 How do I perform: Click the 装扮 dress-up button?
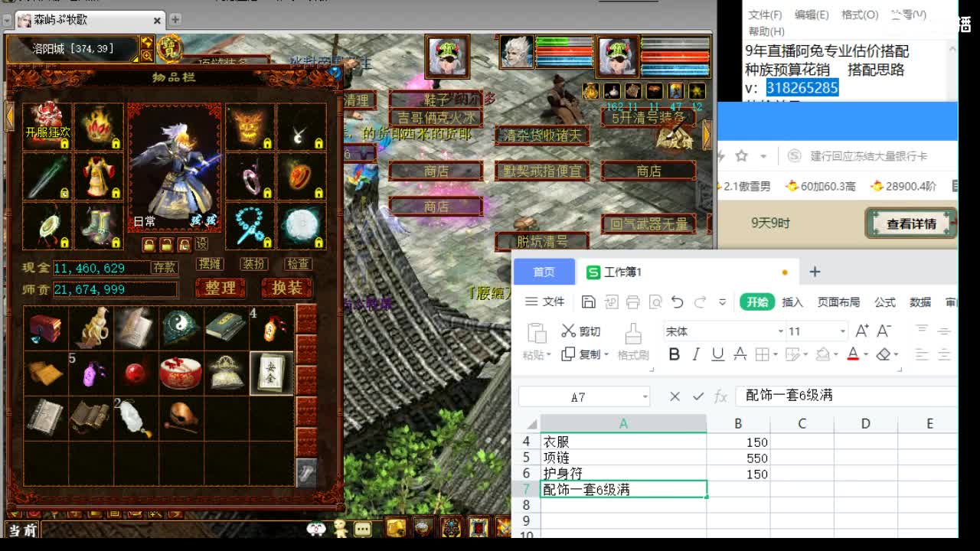click(253, 263)
